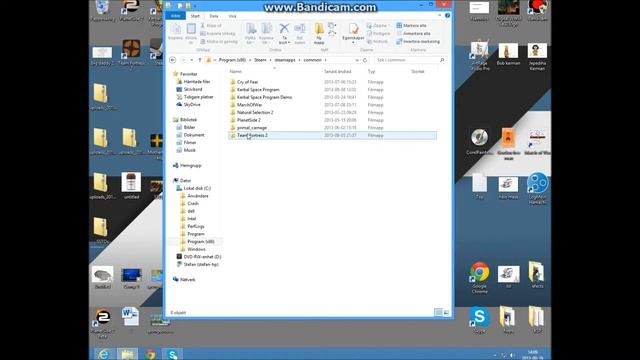Select the Team Fortress 2 folder row
This screenshot has width=640, height=360.
point(332,135)
